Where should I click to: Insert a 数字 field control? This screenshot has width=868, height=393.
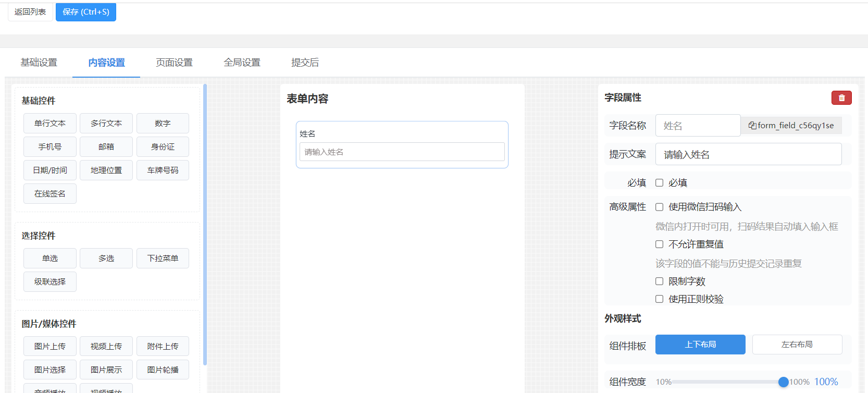163,124
